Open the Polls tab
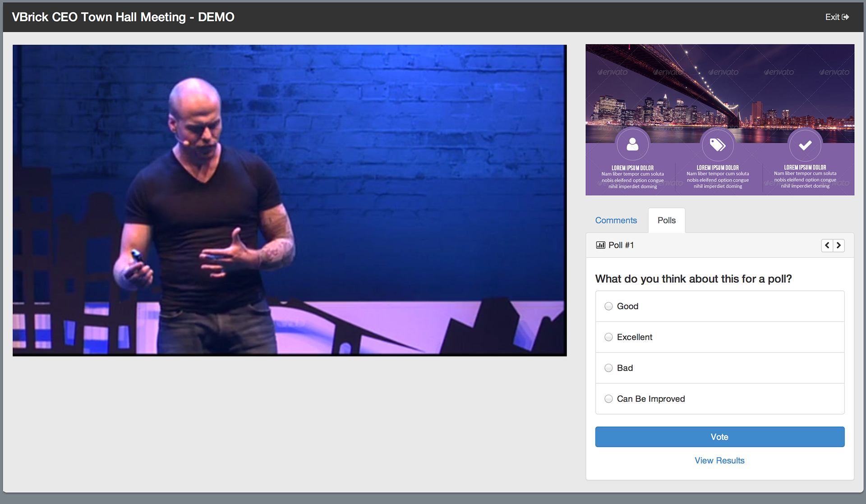The width and height of the screenshot is (866, 504). pos(666,220)
